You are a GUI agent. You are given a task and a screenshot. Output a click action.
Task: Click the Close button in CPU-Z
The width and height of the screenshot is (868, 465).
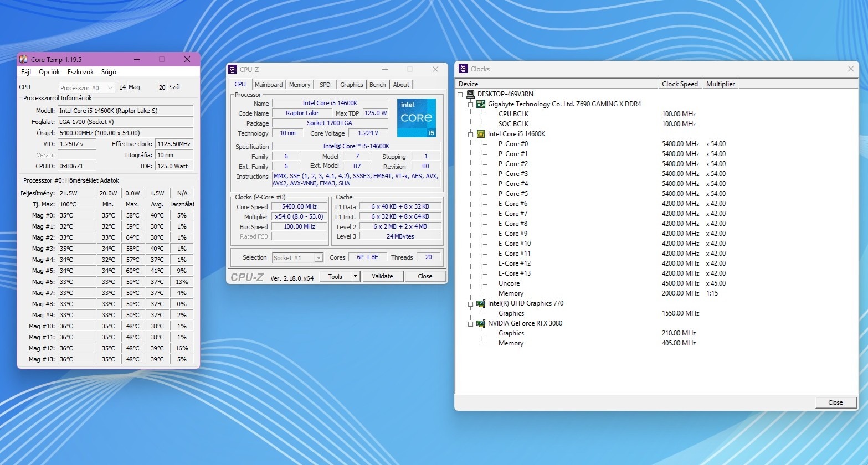point(425,276)
